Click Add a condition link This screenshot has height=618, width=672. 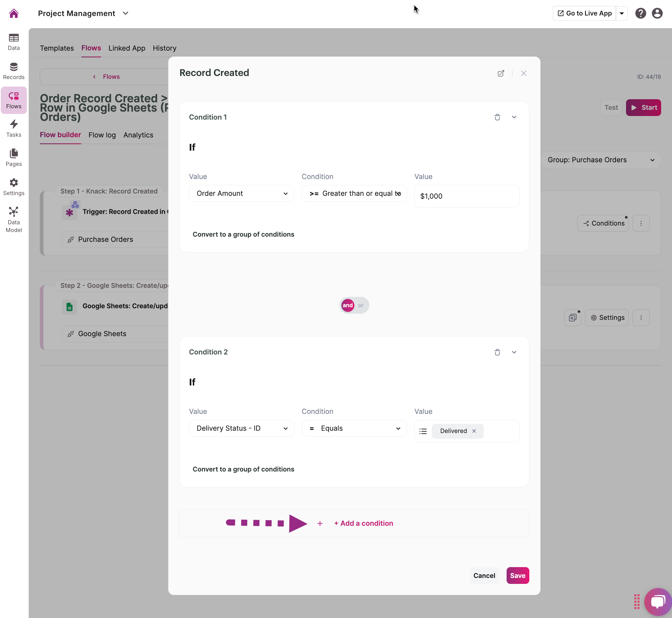click(363, 523)
